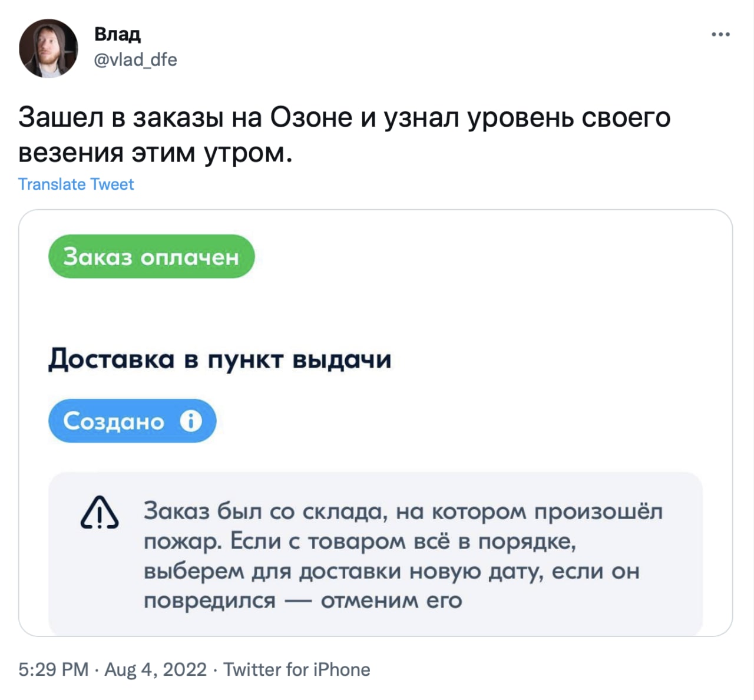Open the Twitter for iPhone source link
This screenshot has width=754, height=700.
[297, 669]
